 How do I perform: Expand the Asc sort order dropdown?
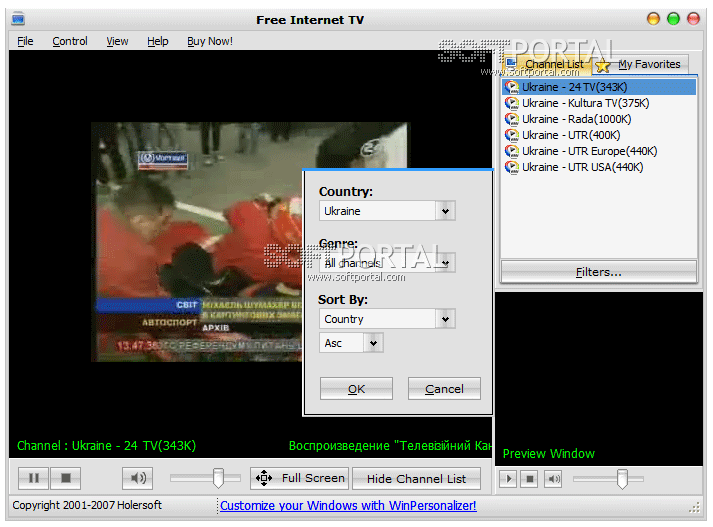(x=373, y=343)
